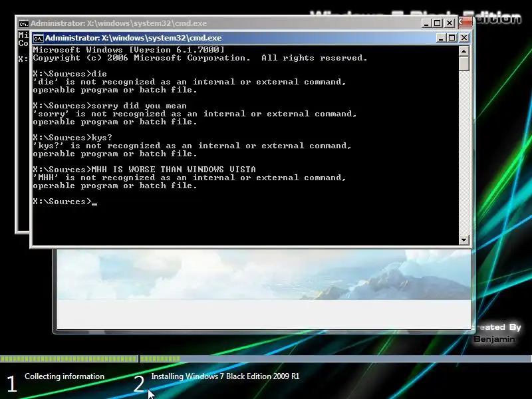Click the 'X:\Sources>kys?' line
532x399 pixels.
72,138
